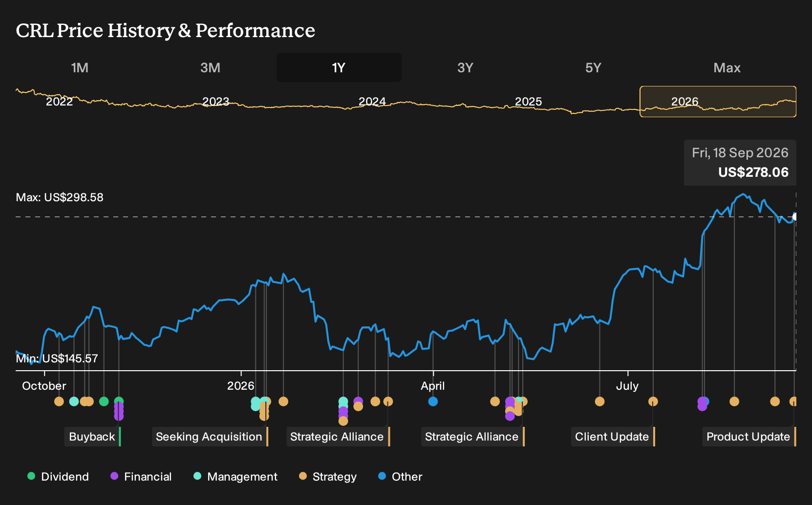Click the standalone green Dividend dot left of Buyback stack
The image size is (812, 505).
pos(104,401)
